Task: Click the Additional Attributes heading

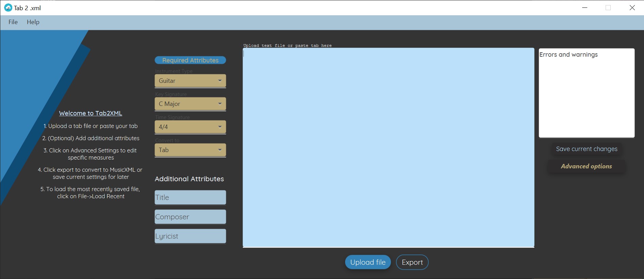Action: point(189,179)
